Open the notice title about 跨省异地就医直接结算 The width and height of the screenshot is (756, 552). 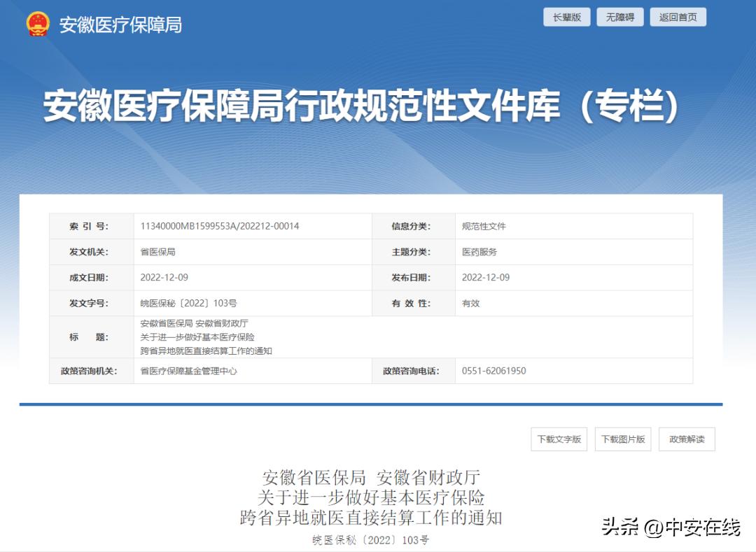[202, 337]
